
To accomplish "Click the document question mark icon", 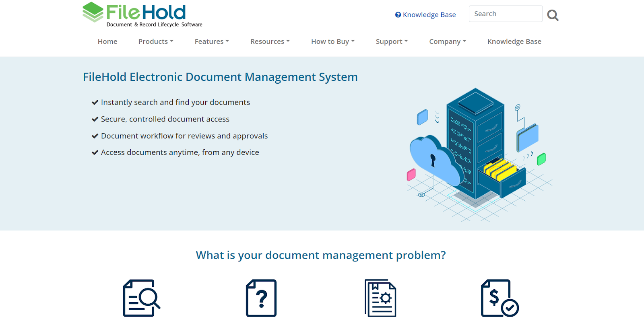I will (x=261, y=298).
